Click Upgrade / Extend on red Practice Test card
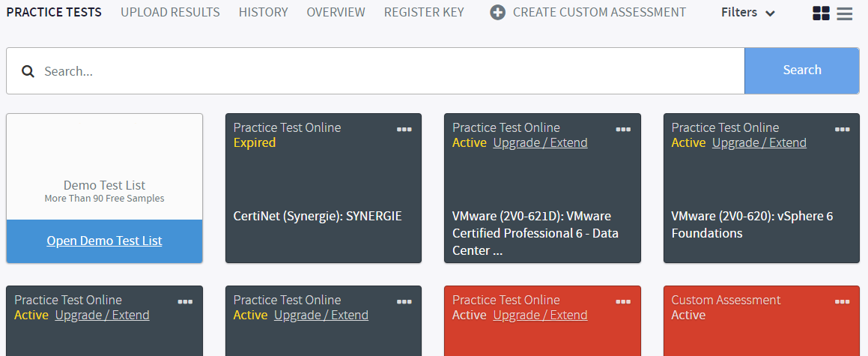This screenshot has height=356, width=868. pos(540,315)
